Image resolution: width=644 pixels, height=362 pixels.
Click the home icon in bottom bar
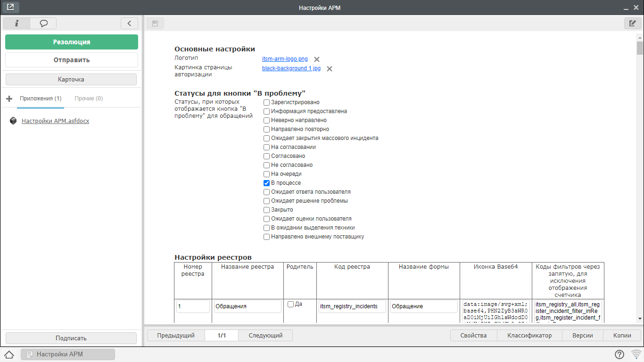tap(9, 354)
